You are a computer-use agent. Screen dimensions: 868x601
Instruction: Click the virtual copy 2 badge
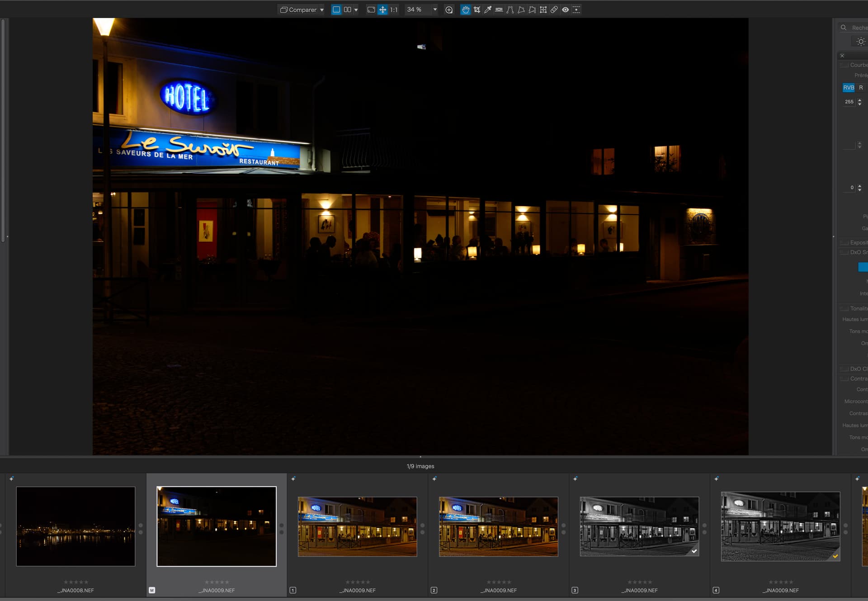434,590
